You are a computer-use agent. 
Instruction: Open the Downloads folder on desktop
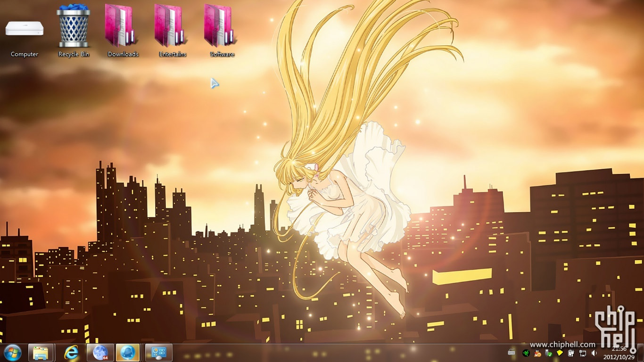pyautogui.click(x=123, y=27)
